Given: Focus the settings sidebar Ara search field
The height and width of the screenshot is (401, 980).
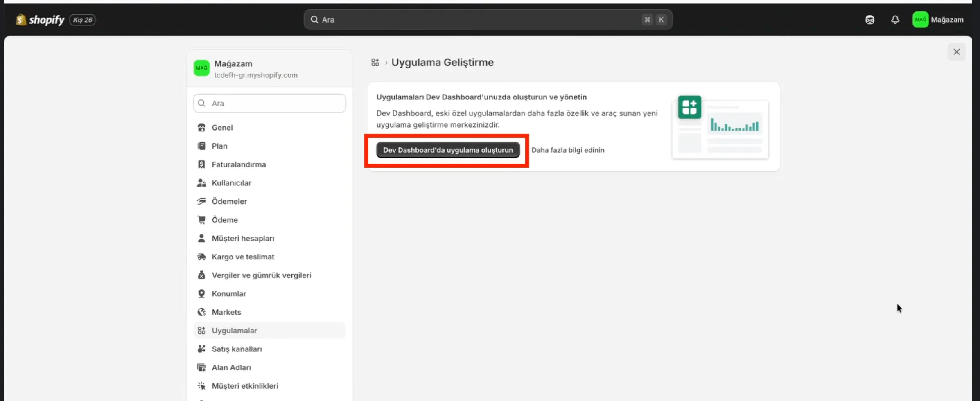Looking at the screenshot, I should click(269, 103).
